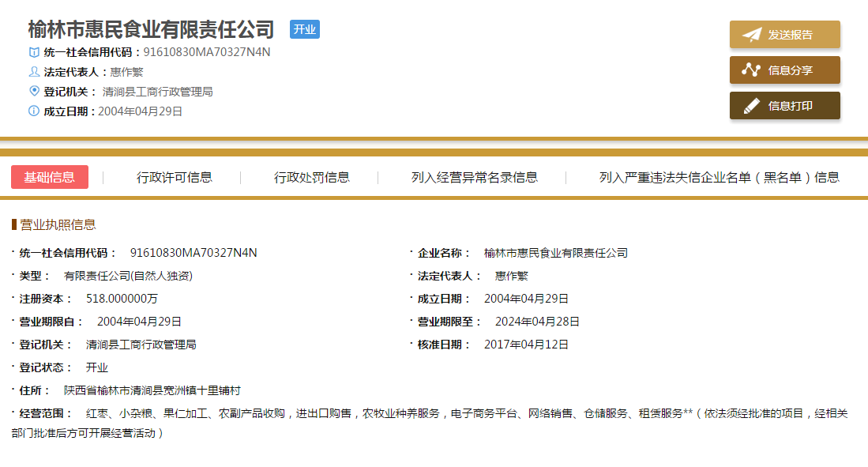Click the share icon on 信息分享
The height and width of the screenshot is (467, 868).
pyautogui.click(x=751, y=70)
